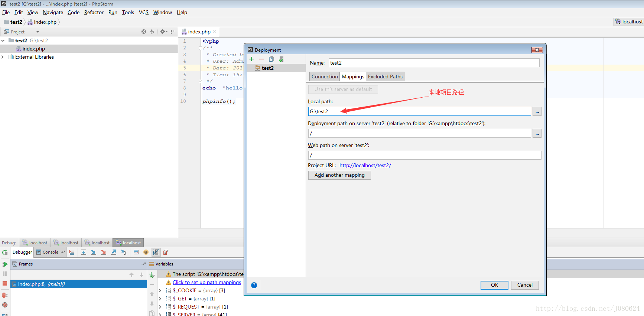Click Add another mapping button
This screenshot has width=644, height=316.
(x=339, y=175)
